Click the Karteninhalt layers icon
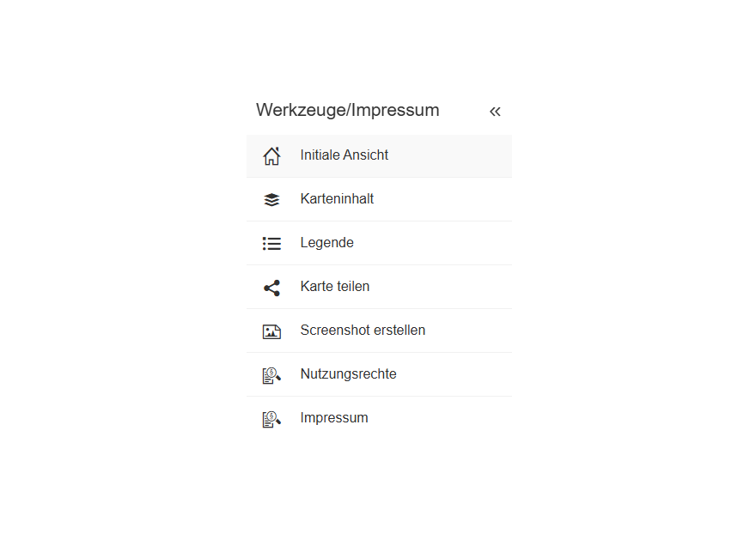 [271, 199]
